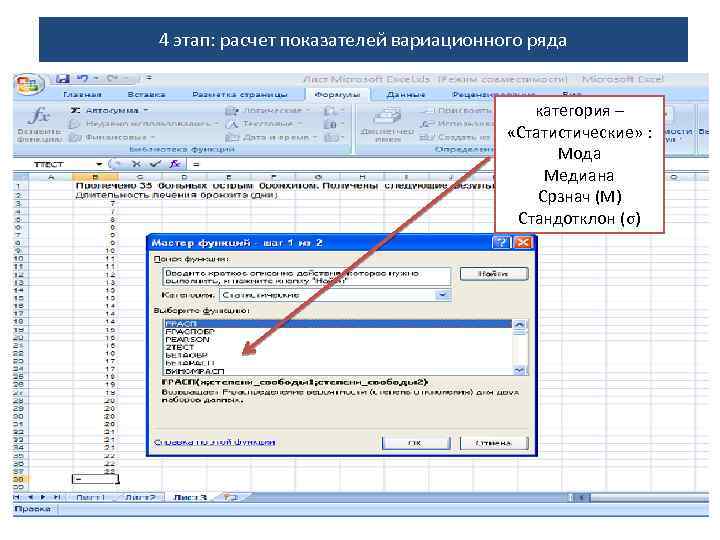Undo the last action

coord(83,79)
